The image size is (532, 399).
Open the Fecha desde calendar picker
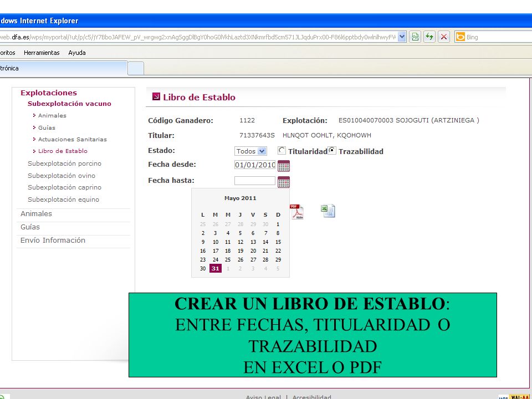point(284,166)
